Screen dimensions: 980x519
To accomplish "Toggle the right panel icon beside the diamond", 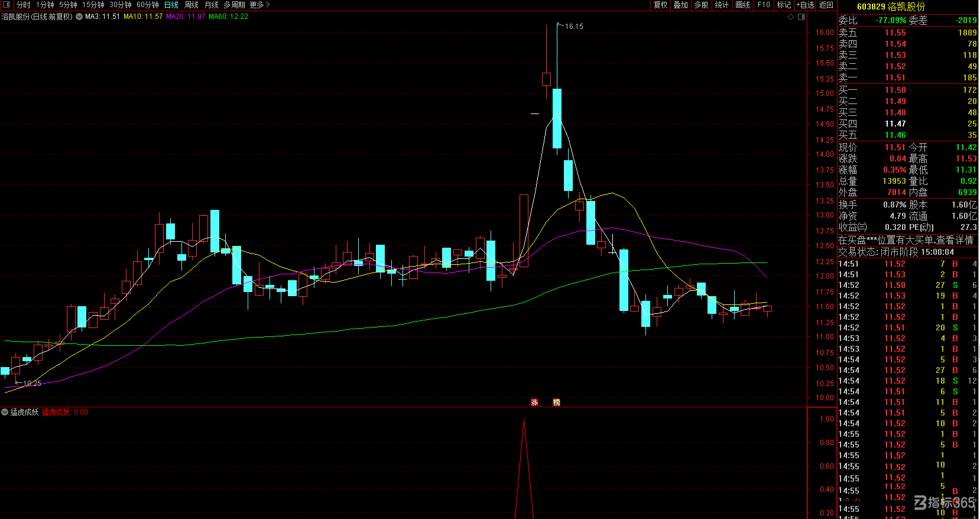I will click(801, 17).
